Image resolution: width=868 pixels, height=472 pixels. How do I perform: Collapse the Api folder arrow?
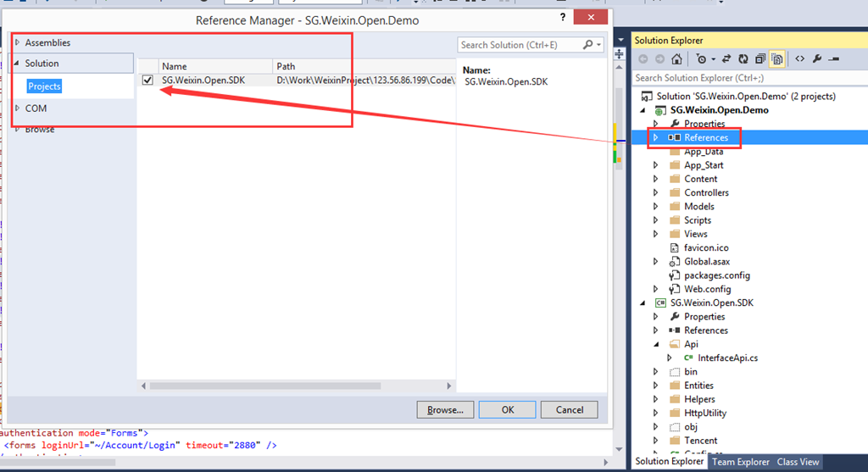point(657,344)
